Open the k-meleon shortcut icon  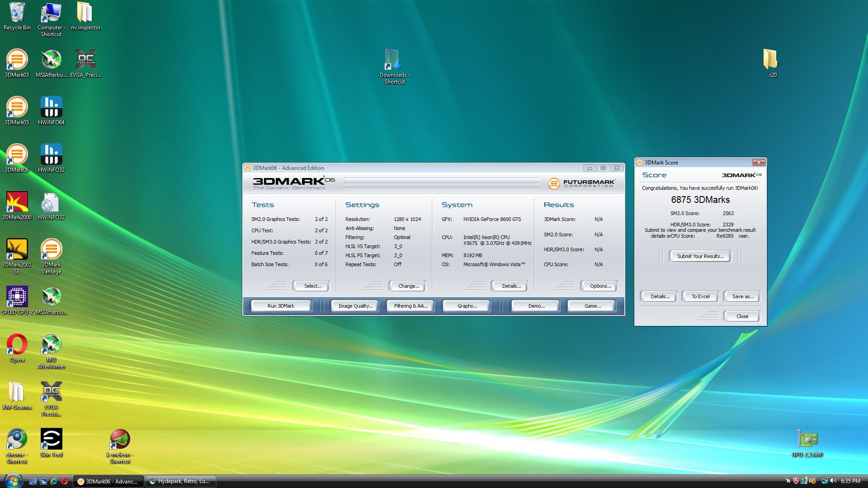tap(120, 440)
